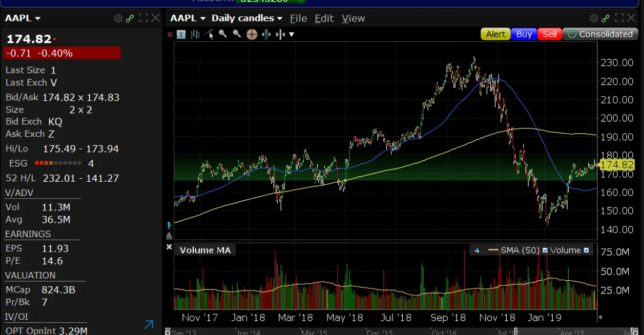The width and height of the screenshot is (644, 335).
Task: Click the right arrow of timeline scrollbar
Action: pyautogui.click(x=636, y=332)
